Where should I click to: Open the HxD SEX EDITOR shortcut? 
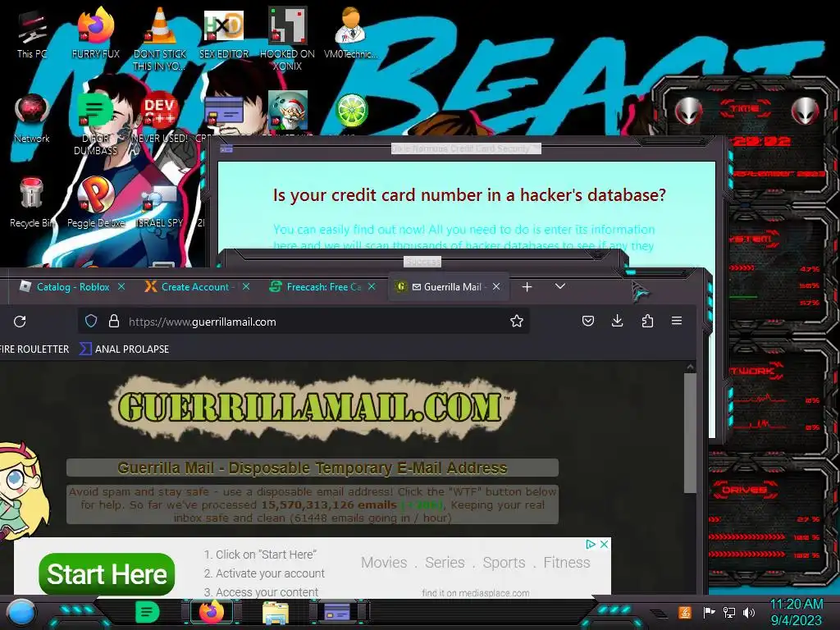click(224, 33)
